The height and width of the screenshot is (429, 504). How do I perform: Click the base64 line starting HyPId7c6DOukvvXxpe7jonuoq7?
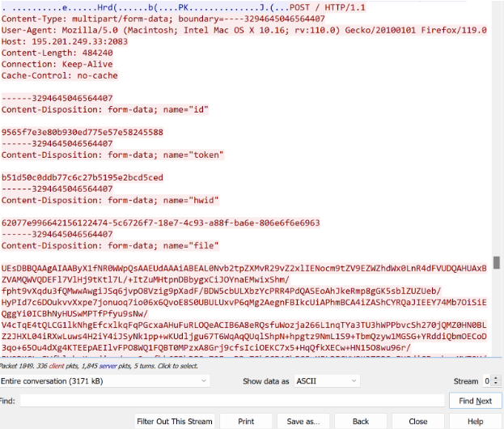(x=244, y=302)
